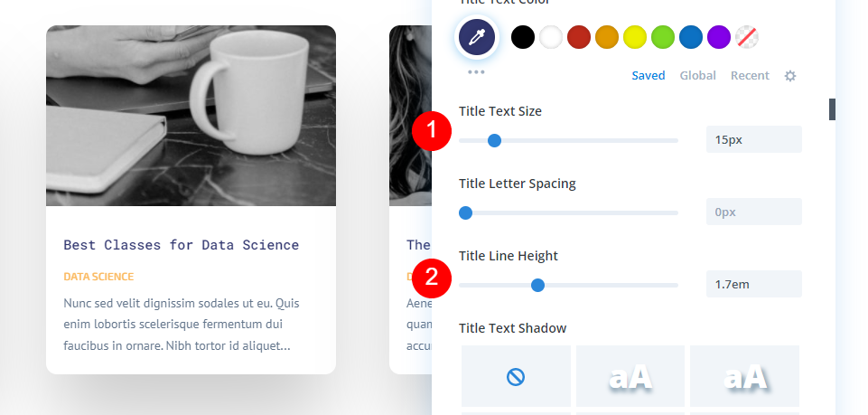The width and height of the screenshot is (868, 415).
Task: Choose the second text shadow preset
Action: (x=630, y=376)
